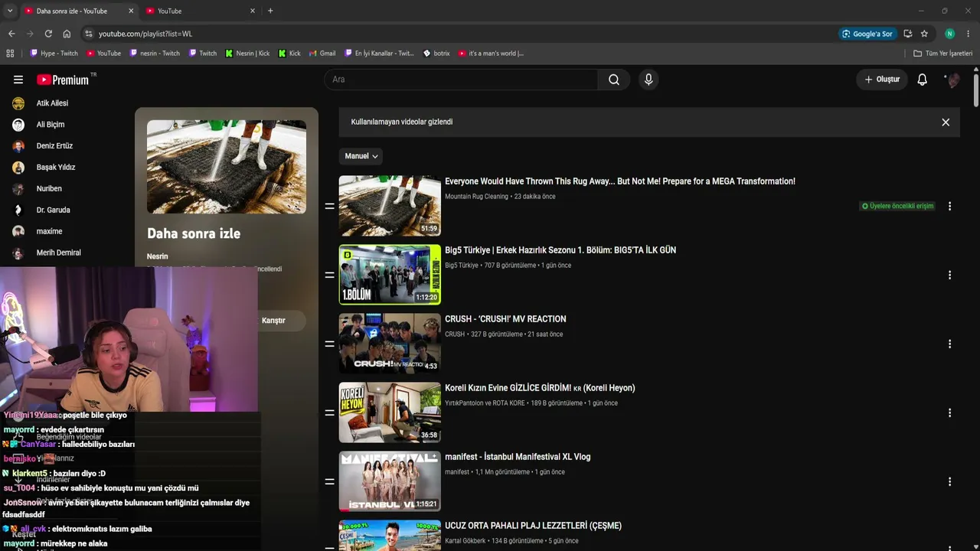This screenshot has height=551, width=980.
Task: Open 'UCUZ ORTA PAHALI PLAJ LEZZETLERİ' video title
Action: click(x=533, y=526)
